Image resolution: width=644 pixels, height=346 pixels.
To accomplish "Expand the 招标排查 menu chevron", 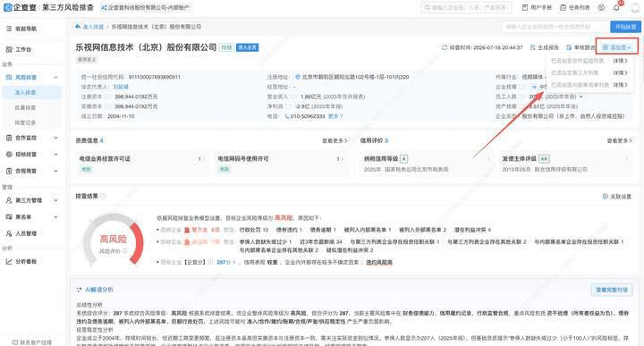I will [55, 155].
